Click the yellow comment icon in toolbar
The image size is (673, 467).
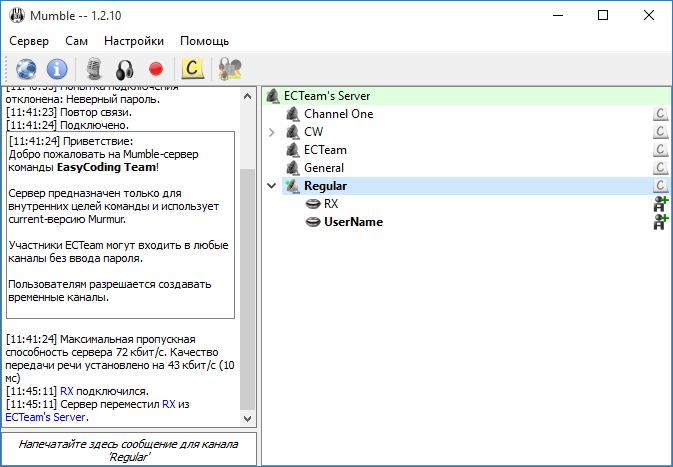[191, 69]
